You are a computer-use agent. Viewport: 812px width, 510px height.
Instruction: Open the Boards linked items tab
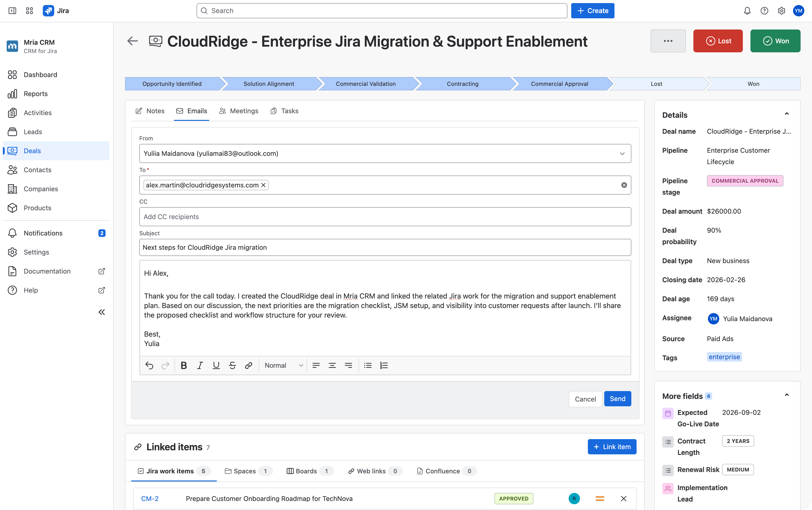(x=310, y=471)
